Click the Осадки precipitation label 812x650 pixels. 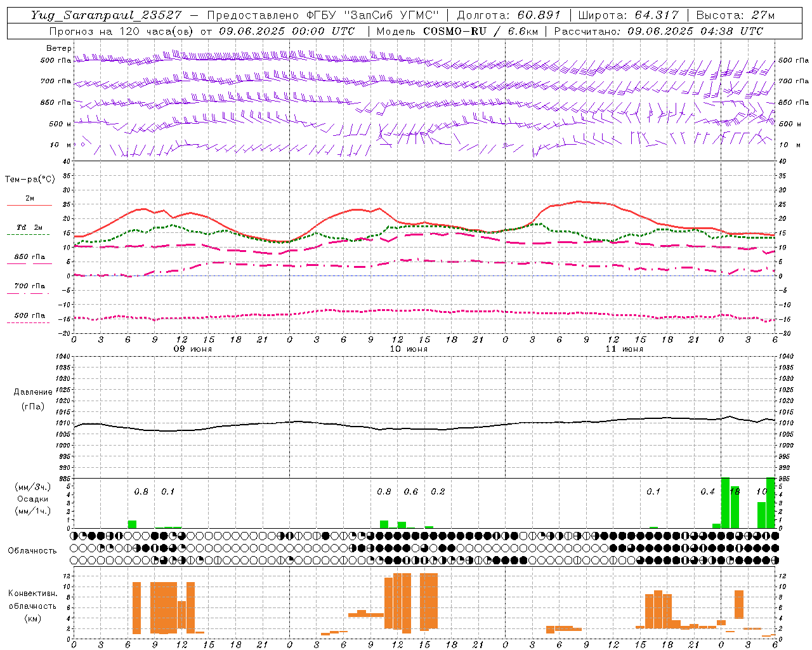33,499
